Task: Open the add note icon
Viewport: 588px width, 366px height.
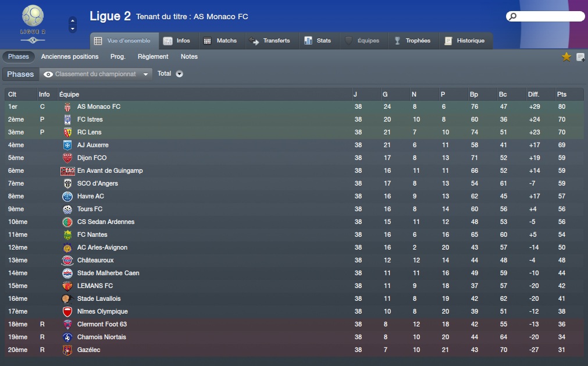Action: pyautogui.click(x=580, y=57)
